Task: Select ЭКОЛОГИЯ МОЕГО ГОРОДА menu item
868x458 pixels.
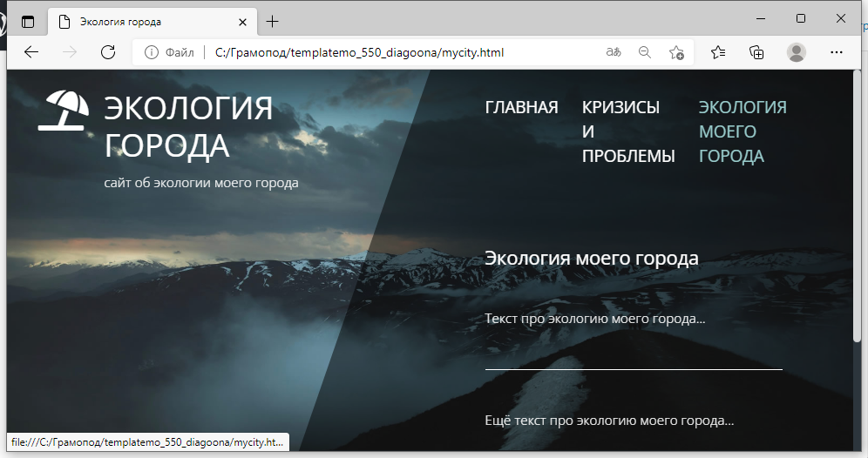Action: click(743, 131)
